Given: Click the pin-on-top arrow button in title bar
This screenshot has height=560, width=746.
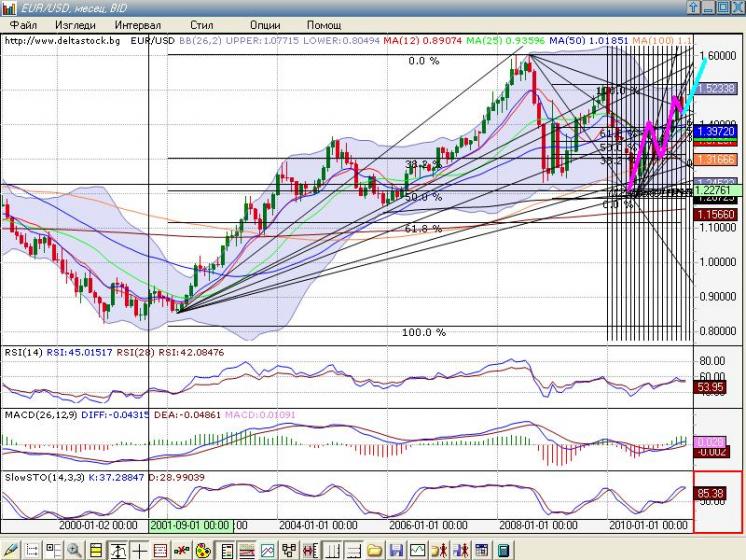Looking at the screenshot, I should pos(693,7).
